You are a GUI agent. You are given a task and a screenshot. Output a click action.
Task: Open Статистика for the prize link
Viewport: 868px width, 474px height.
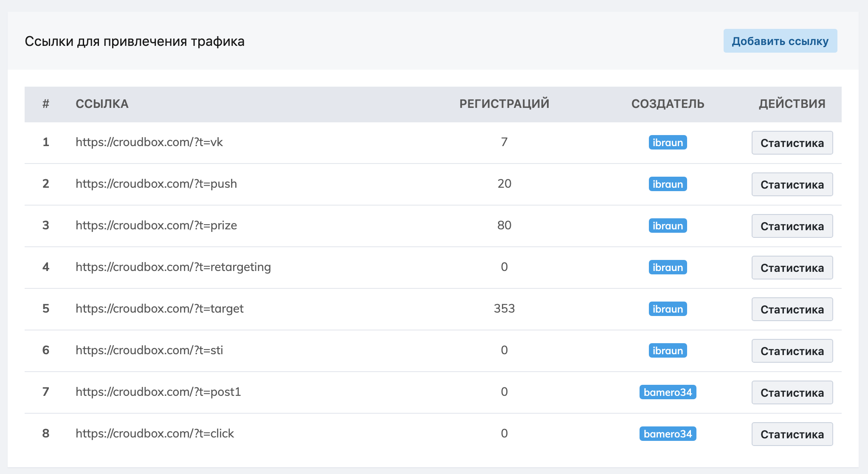[x=792, y=226]
